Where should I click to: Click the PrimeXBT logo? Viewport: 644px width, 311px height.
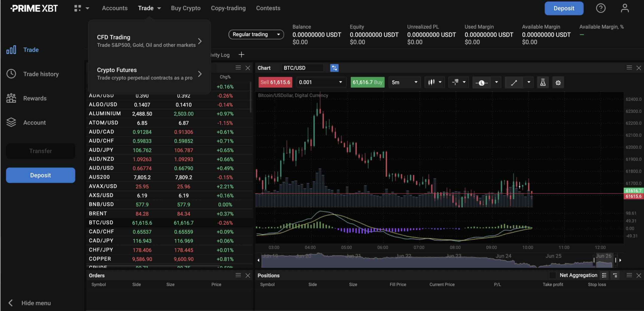(x=34, y=8)
